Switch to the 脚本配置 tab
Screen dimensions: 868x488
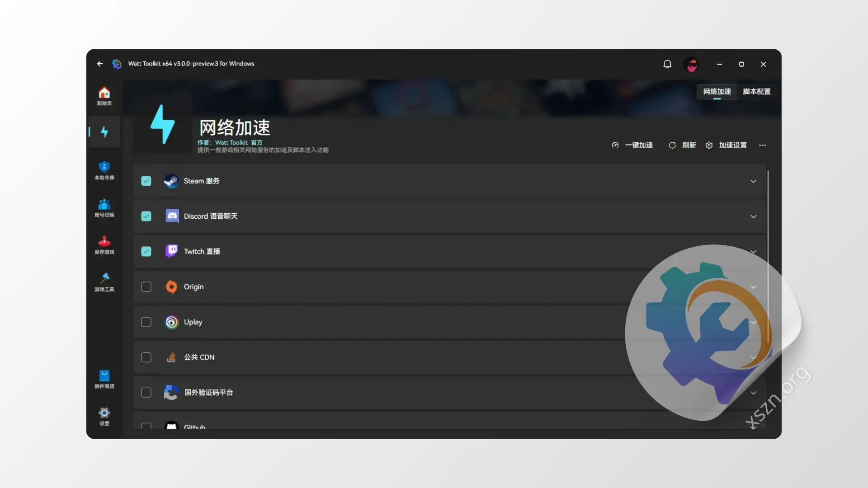pos(756,92)
